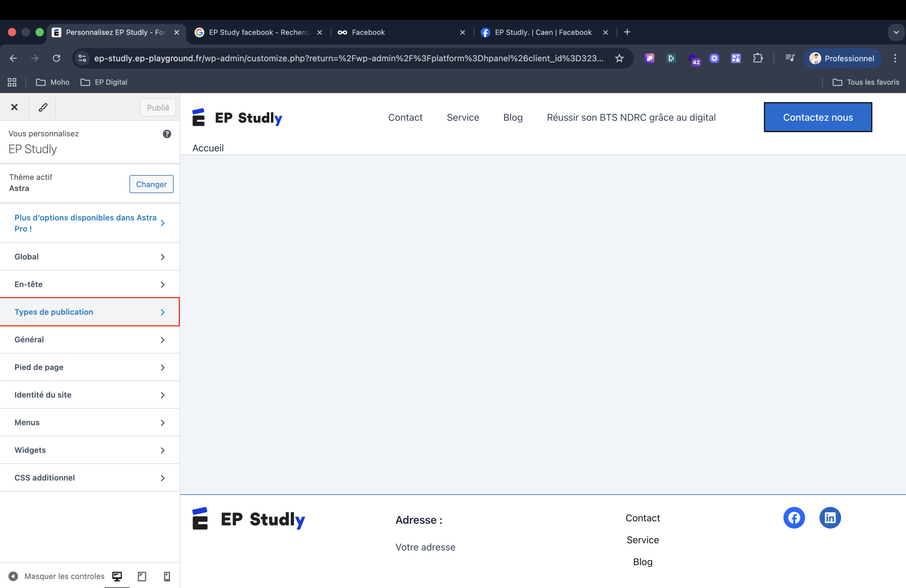Expand the Global settings section

click(90, 257)
